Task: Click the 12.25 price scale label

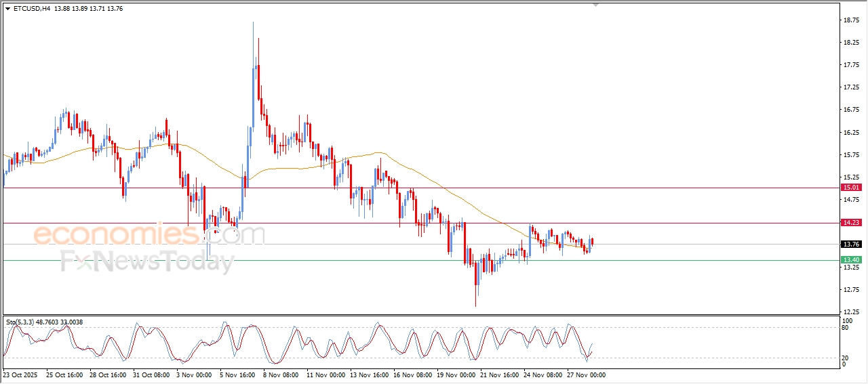Action: 850,312
